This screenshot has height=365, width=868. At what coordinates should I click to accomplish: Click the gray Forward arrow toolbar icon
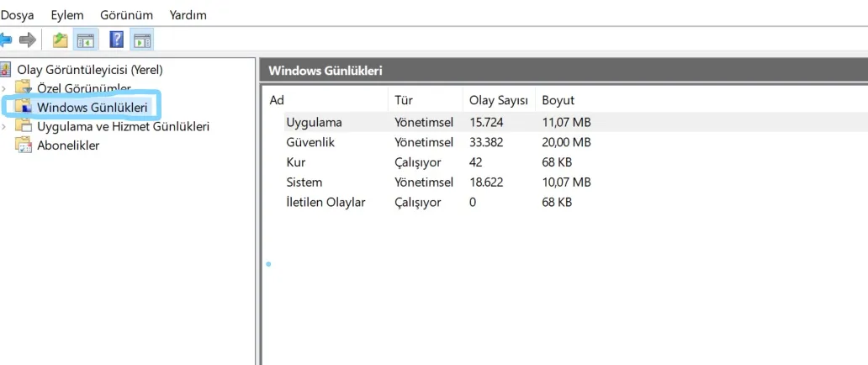(28, 40)
